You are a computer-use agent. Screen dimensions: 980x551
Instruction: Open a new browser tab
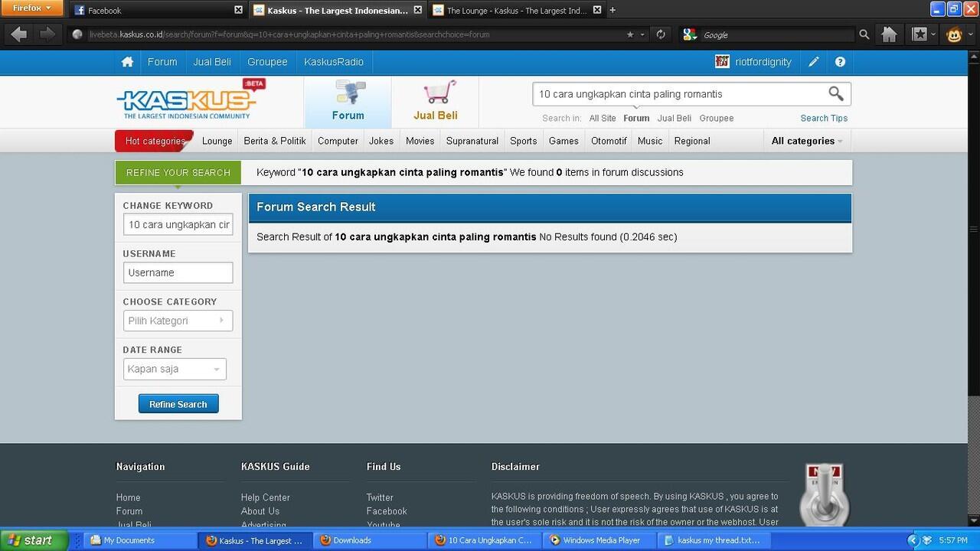pyautogui.click(x=612, y=10)
